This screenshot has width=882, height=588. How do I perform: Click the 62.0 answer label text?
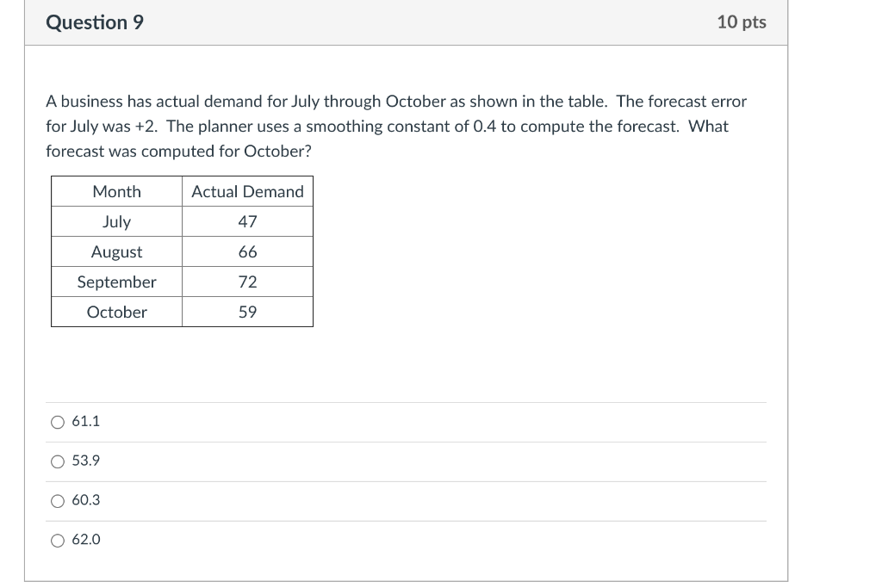pyautogui.click(x=86, y=541)
